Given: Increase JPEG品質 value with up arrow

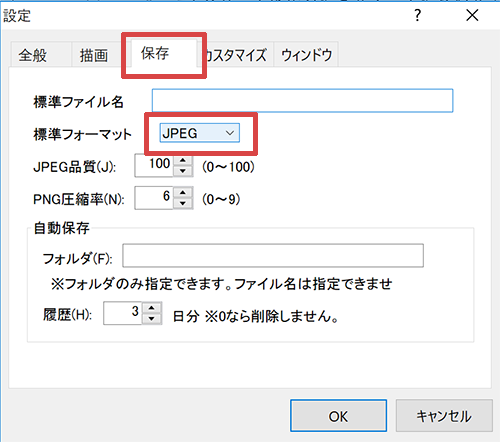Looking at the screenshot, I should [183, 160].
